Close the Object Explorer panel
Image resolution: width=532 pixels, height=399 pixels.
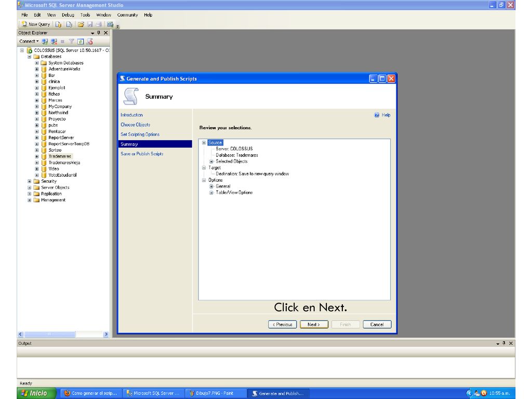106,33
